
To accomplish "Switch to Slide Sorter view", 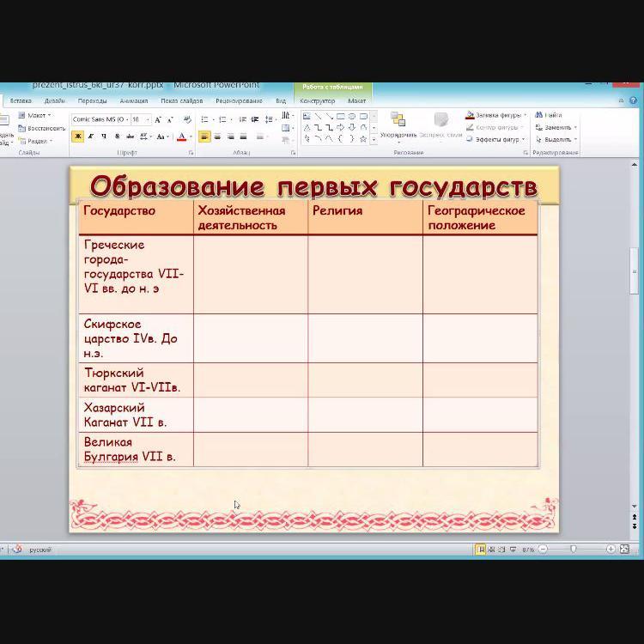I will pos(491,550).
